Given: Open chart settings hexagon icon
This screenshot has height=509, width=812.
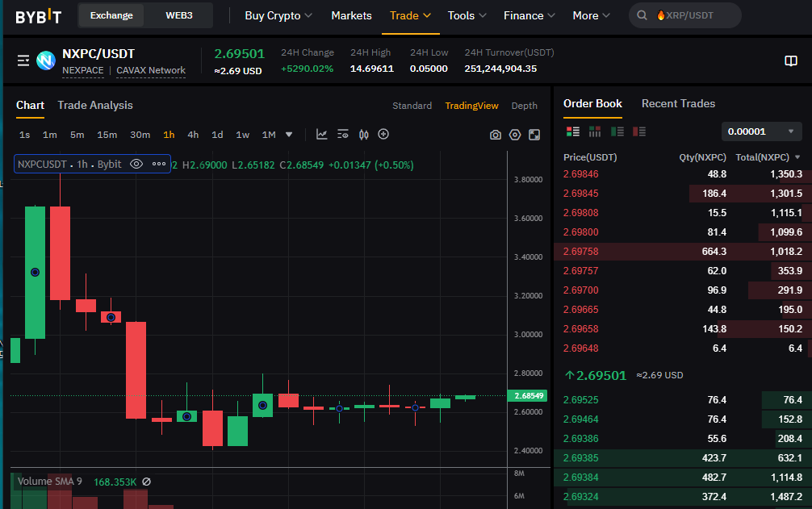Looking at the screenshot, I should pos(515,135).
